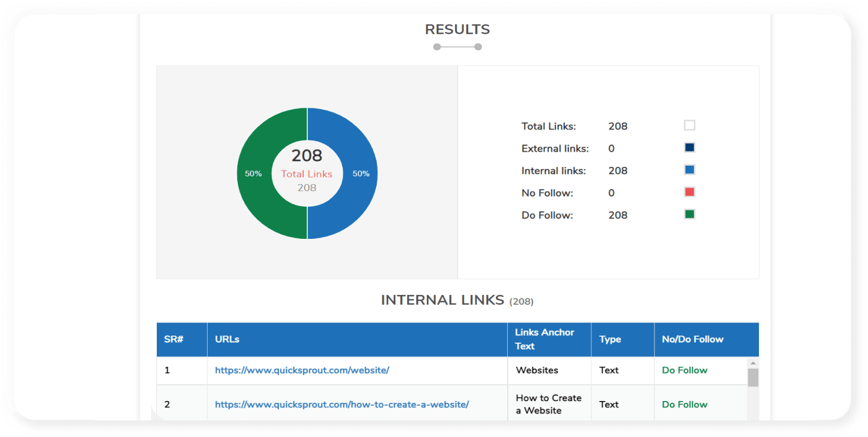Click the Do Follow green legend swatch
The width and height of the screenshot is (868, 437).
pyautogui.click(x=689, y=214)
